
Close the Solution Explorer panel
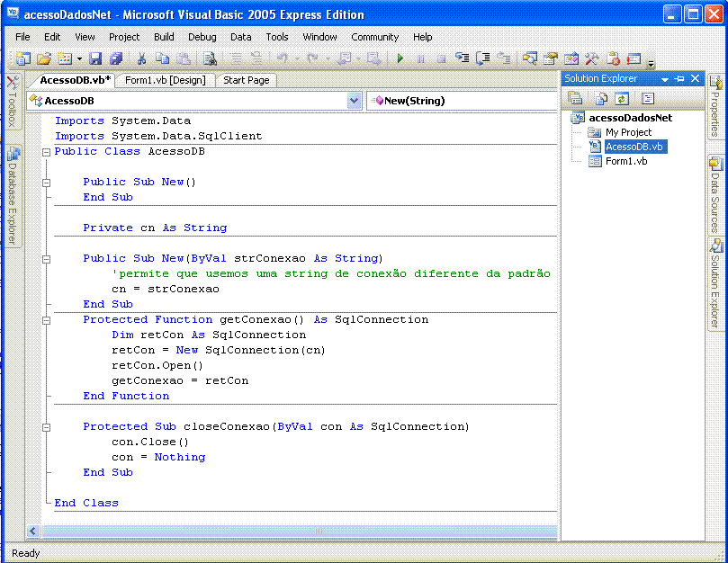click(x=695, y=78)
